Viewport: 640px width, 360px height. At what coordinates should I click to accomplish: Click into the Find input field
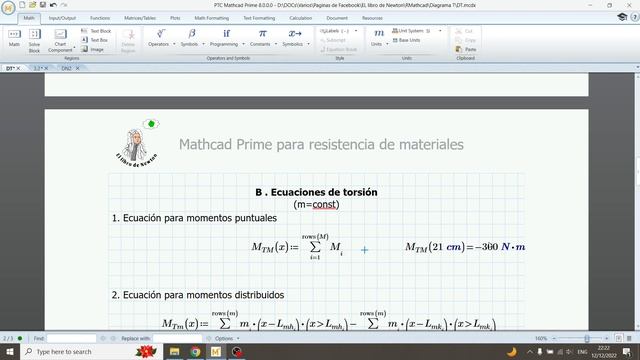[x=71, y=338]
